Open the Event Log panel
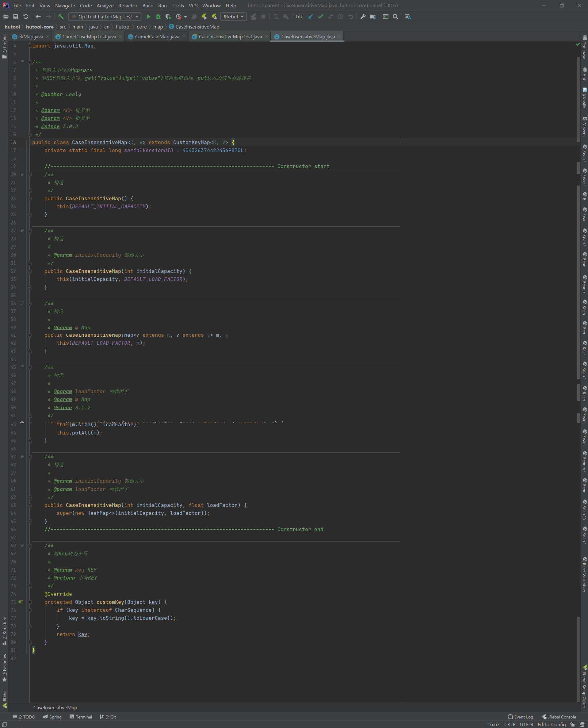This screenshot has height=728, width=588. pos(520,717)
